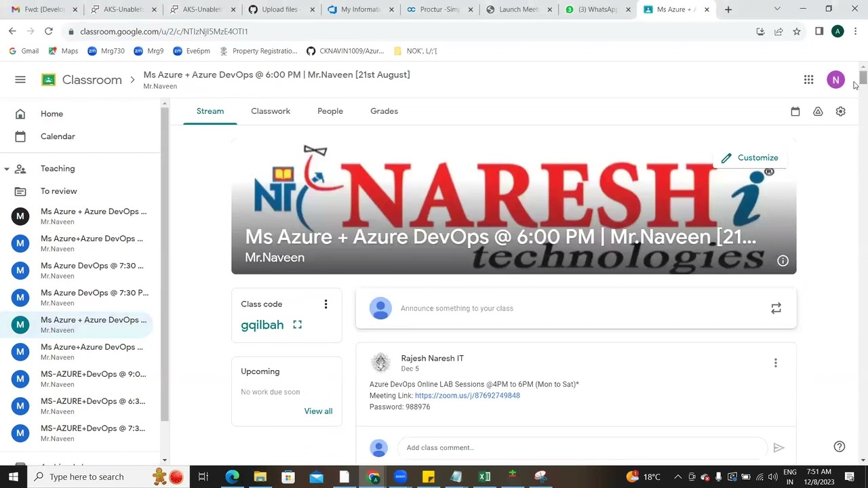Screen dimensions: 868x488
Task: Click the Add class comment field
Action: pos(583,448)
